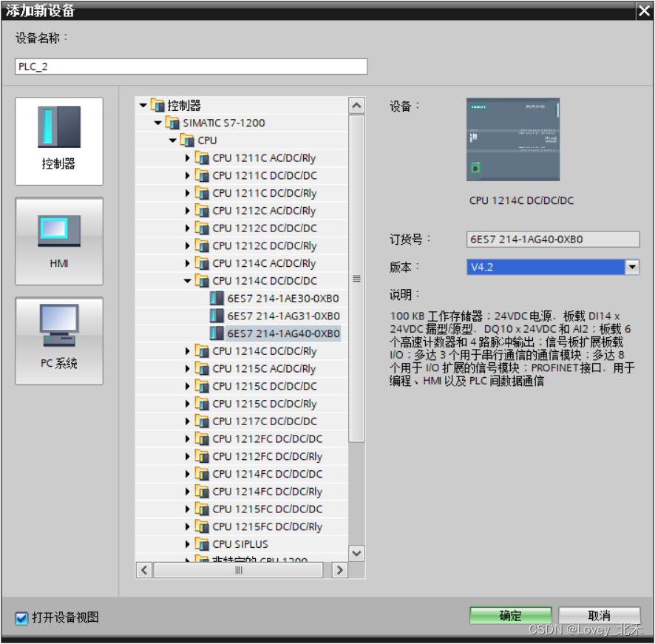Select the PC 系统 device category button
Viewport: 655px width, 644px height.
coord(59,341)
